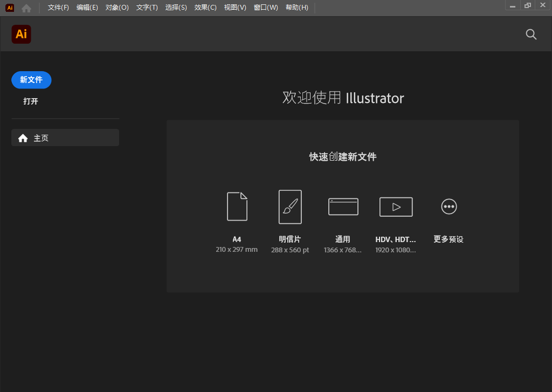
Task: Click the 快速创建新文件 heading
Action: coord(343,157)
